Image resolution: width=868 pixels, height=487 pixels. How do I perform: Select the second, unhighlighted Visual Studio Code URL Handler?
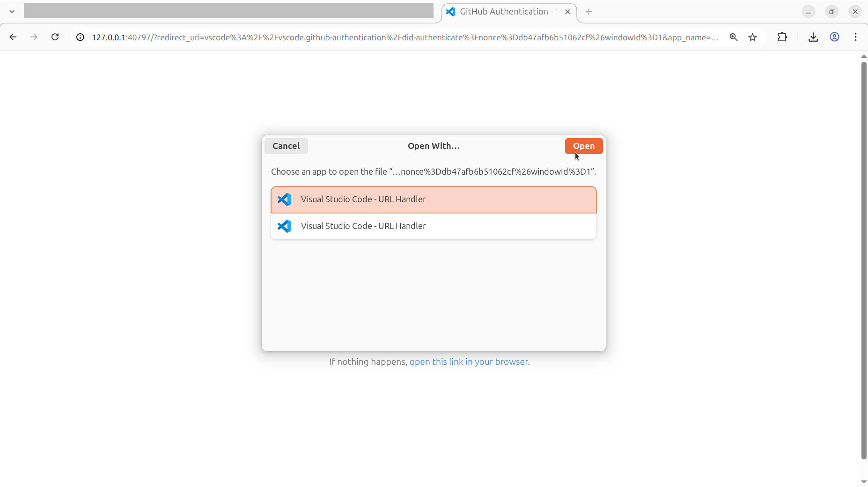(x=434, y=226)
